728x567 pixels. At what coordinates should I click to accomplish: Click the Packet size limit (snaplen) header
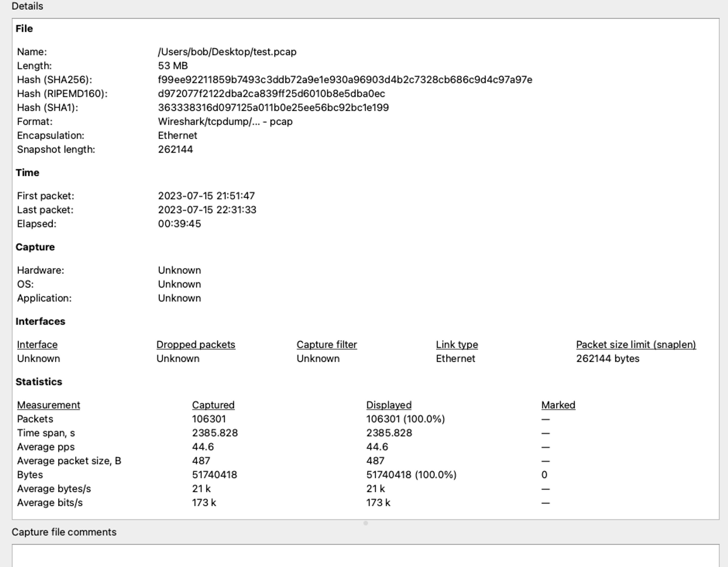(635, 345)
